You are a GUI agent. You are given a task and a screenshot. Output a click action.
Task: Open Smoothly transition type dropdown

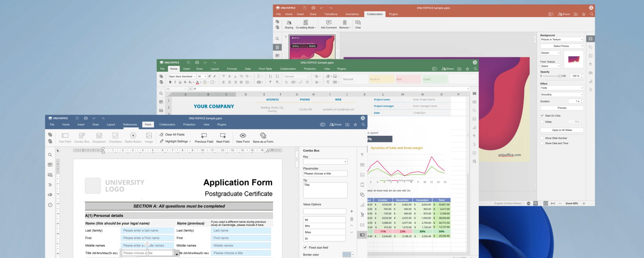click(x=562, y=95)
